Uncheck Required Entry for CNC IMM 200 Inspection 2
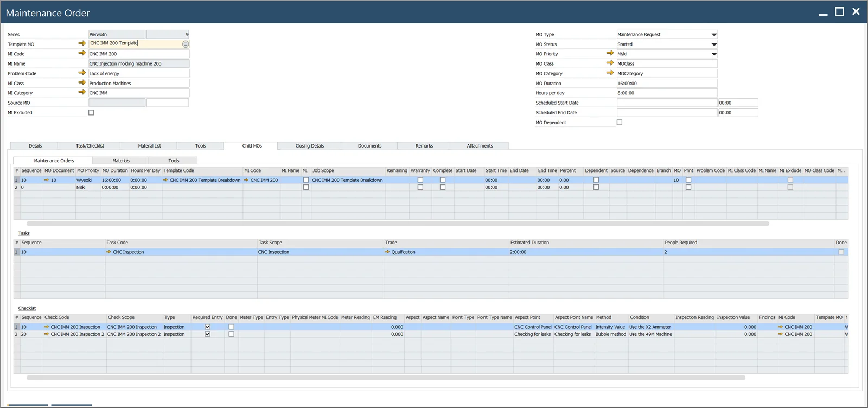This screenshot has width=868, height=408. coord(207,334)
